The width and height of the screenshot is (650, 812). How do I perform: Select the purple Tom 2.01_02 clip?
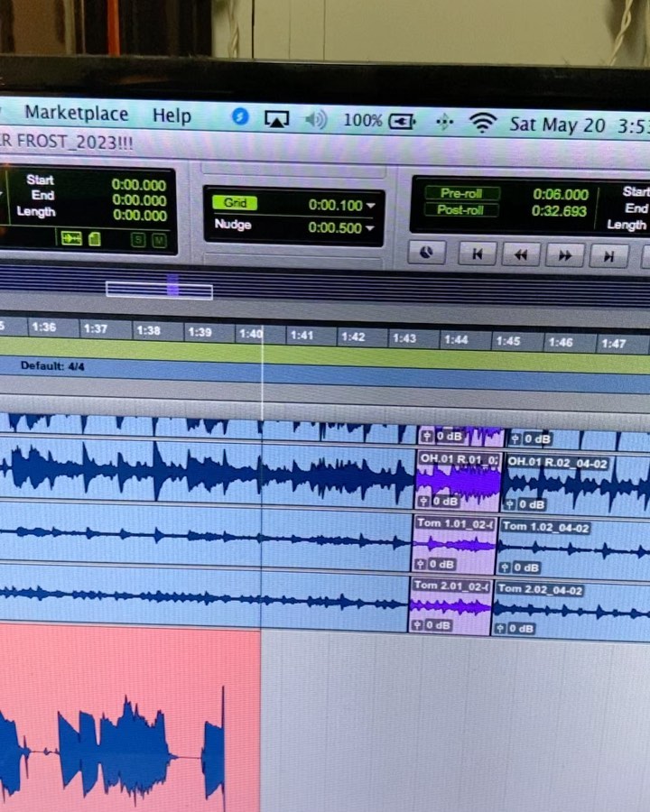(x=450, y=605)
